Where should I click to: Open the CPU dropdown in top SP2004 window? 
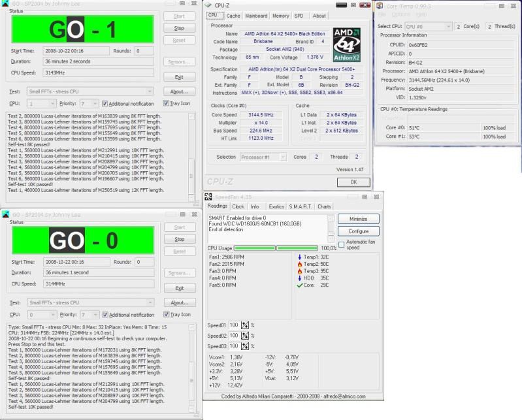42,103
